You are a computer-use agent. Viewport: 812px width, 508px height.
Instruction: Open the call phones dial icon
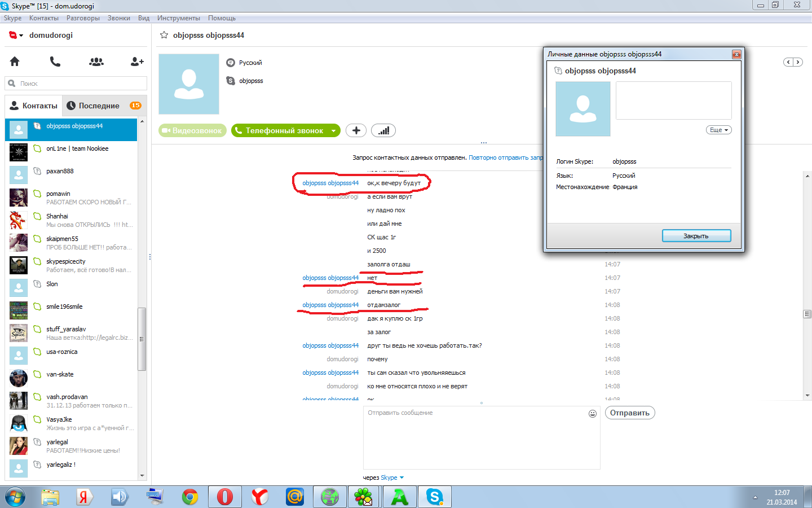tap(55, 62)
